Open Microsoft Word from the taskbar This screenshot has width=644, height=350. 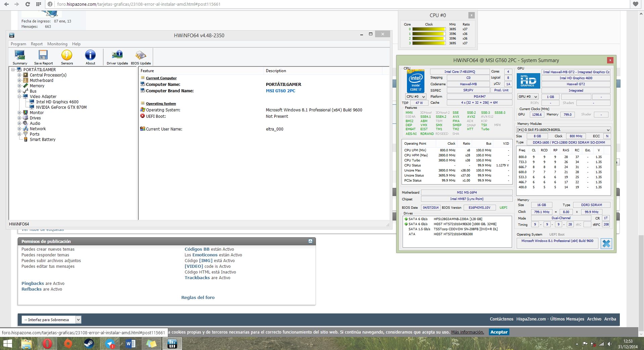click(131, 344)
